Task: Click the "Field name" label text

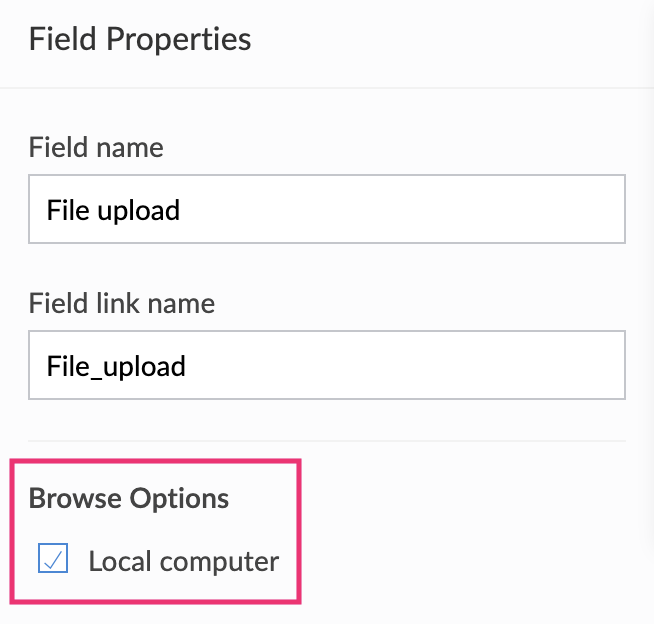Action: 96,149
